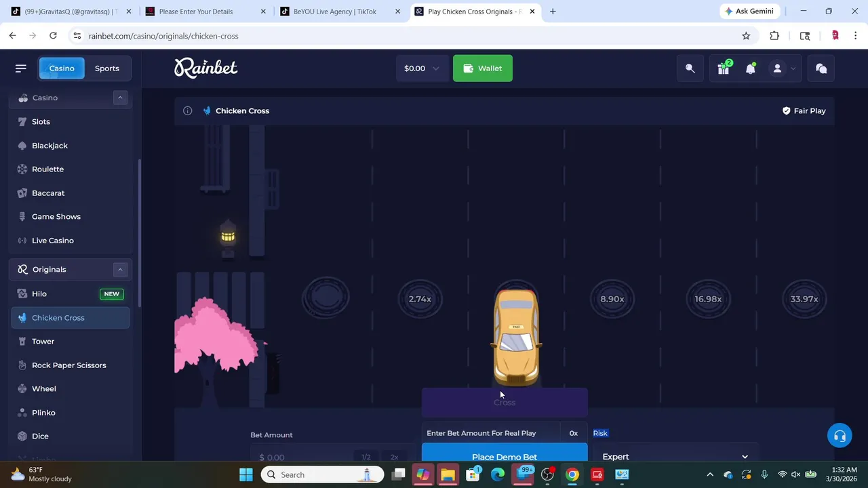Viewport: 868px width, 488px height.
Task: Open Baccarat in sidebar
Action: click(71, 192)
